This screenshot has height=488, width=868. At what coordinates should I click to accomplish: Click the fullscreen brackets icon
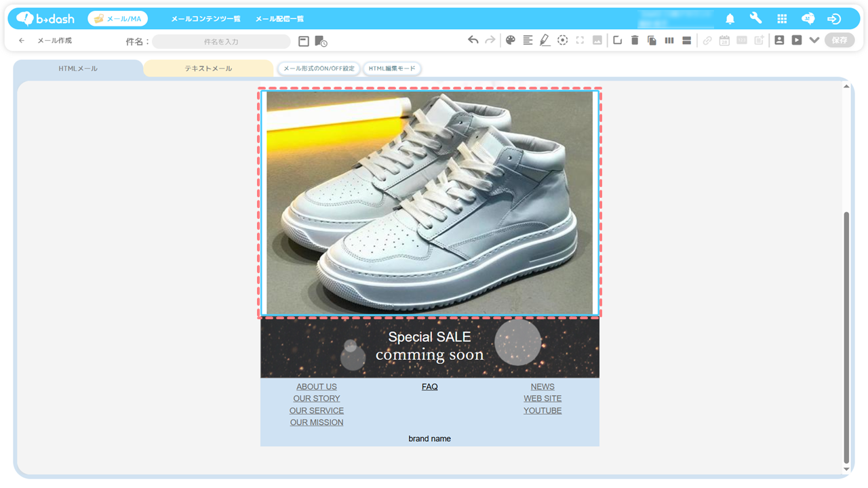580,40
